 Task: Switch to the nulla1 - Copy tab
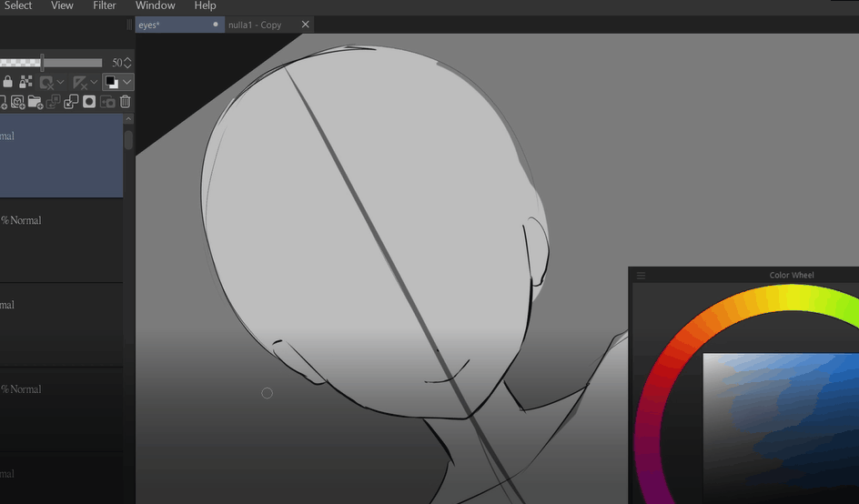[256, 25]
